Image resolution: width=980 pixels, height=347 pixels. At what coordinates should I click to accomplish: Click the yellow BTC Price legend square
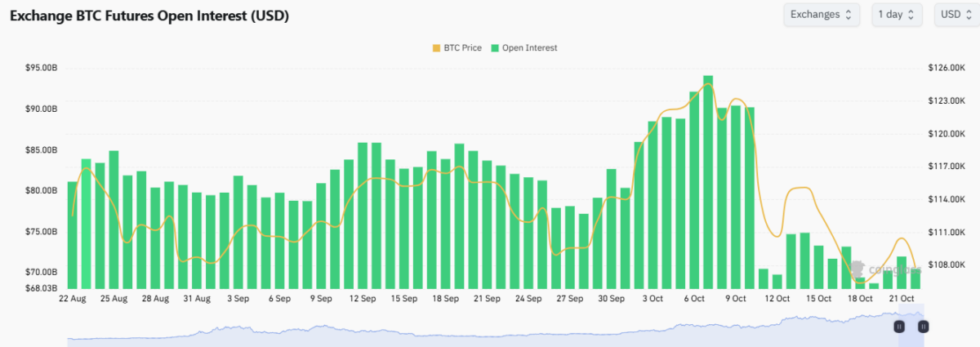435,48
